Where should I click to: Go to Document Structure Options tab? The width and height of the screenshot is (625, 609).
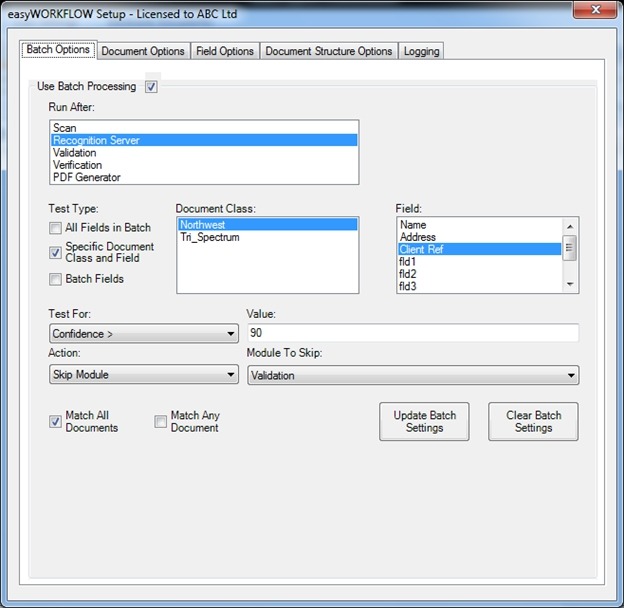[x=328, y=51]
